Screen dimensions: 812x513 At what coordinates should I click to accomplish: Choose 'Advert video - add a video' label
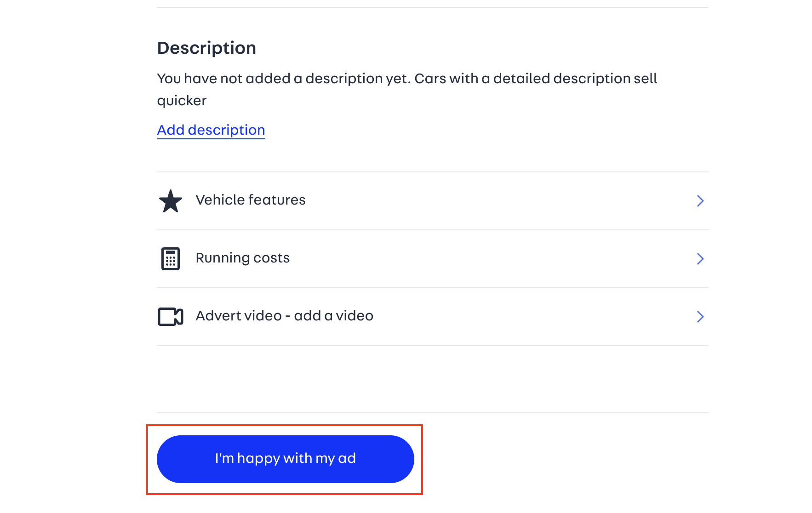point(284,316)
